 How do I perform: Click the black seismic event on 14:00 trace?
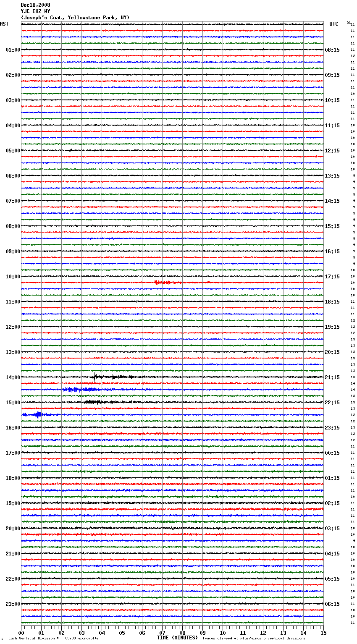[x=113, y=377]
